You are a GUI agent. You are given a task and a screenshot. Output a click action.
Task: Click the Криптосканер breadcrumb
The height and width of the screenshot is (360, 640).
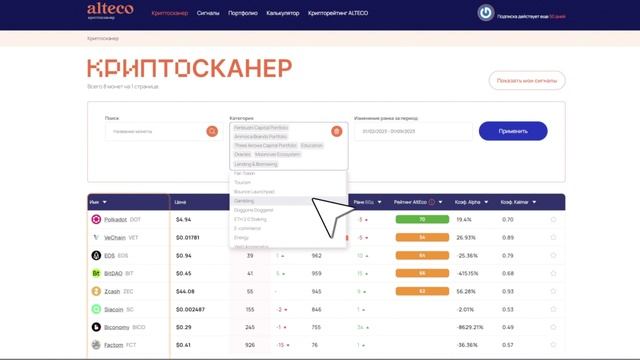103,38
